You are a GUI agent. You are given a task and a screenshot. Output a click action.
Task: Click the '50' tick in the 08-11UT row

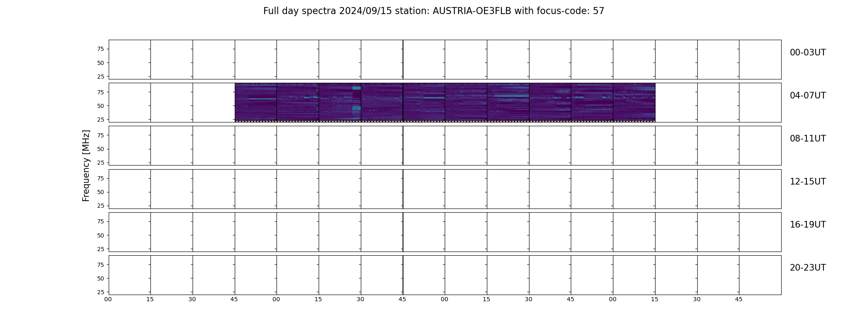pyautogui.click(x=100, y=149)
